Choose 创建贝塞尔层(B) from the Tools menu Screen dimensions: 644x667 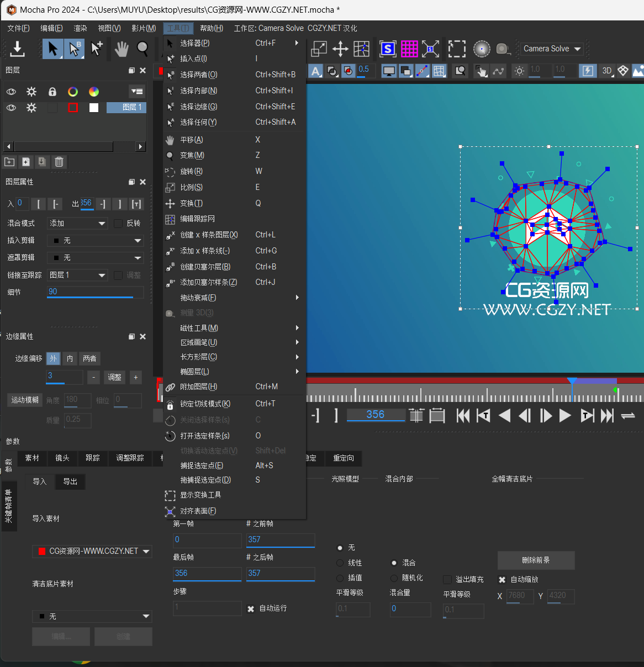(235, 267)
